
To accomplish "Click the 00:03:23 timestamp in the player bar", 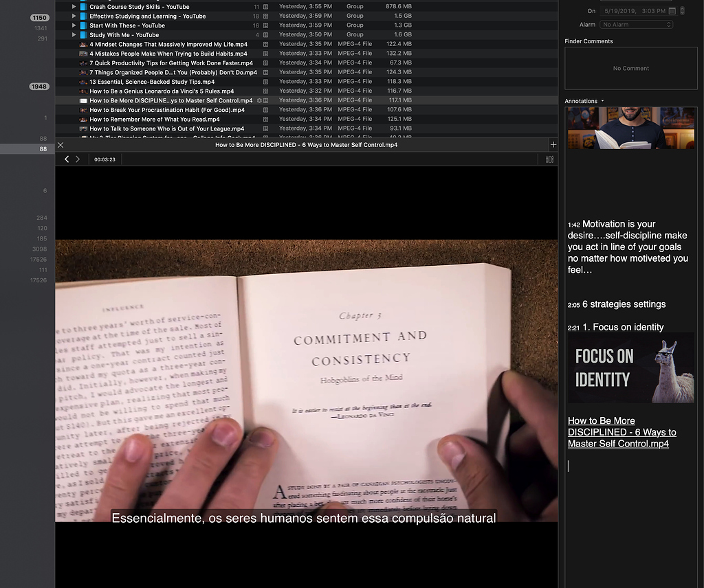I will (106, 159).
